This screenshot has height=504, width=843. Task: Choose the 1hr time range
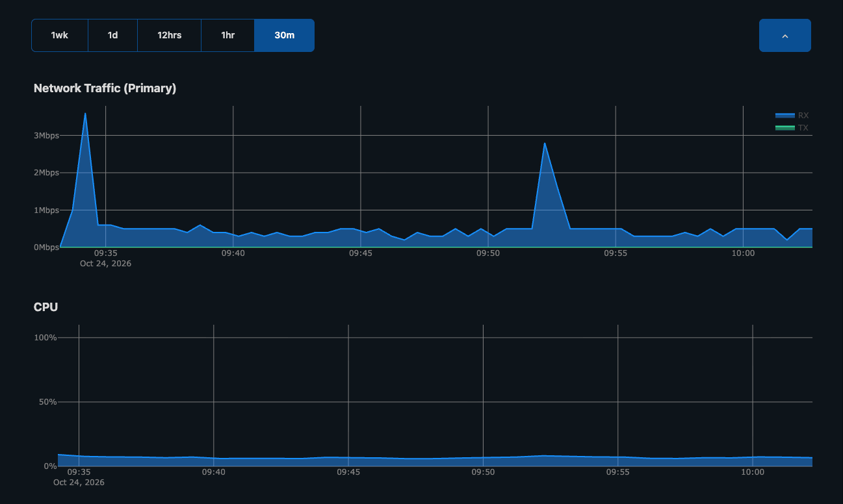point(227,35)
